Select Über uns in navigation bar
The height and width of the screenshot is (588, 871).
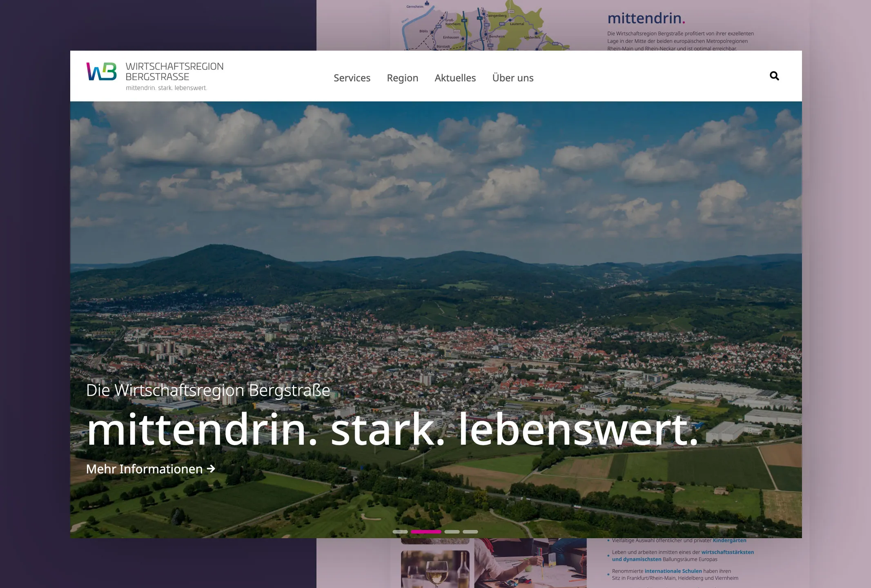[x=512, y=78]
